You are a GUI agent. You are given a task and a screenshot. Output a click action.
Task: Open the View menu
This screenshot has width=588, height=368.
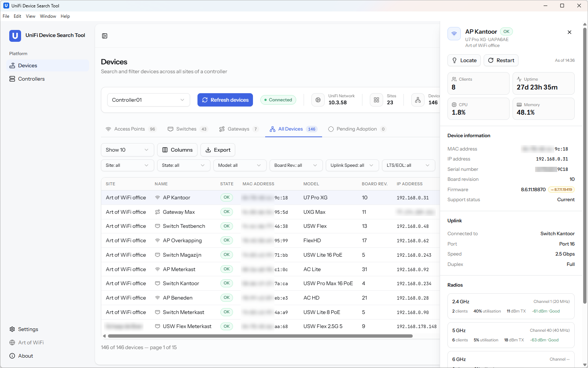click(x=31, y=16)
